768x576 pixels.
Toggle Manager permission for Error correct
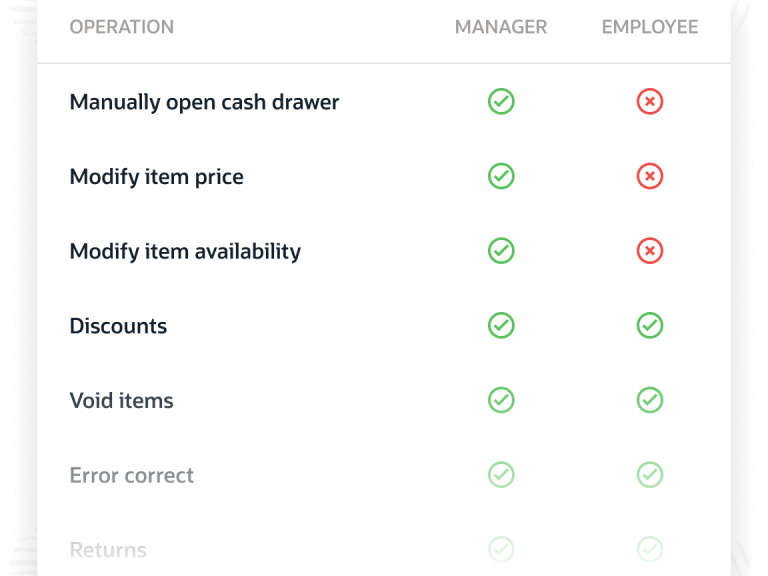point(501,475)
